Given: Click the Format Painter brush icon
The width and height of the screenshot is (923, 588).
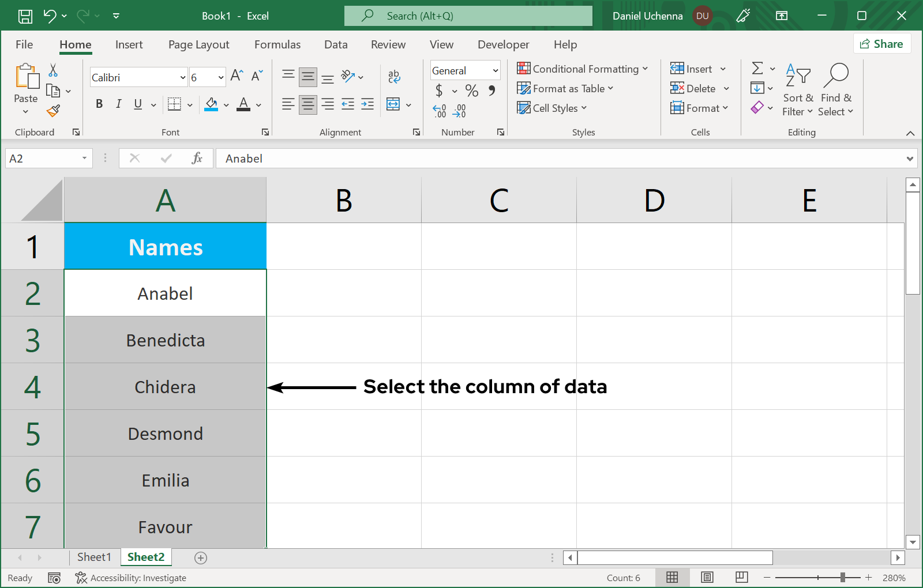Looking at the screenshot, I should click(x=53, y=111).
